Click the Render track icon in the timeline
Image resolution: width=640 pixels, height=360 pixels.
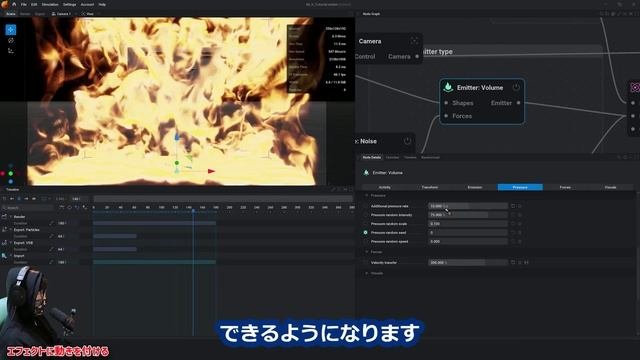tap(4, 217)
